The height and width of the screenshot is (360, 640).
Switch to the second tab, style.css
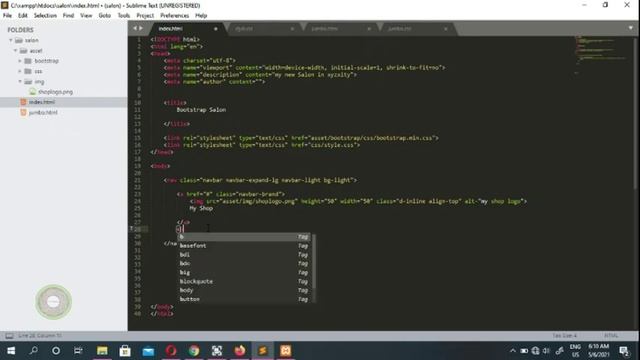point(263,29)
